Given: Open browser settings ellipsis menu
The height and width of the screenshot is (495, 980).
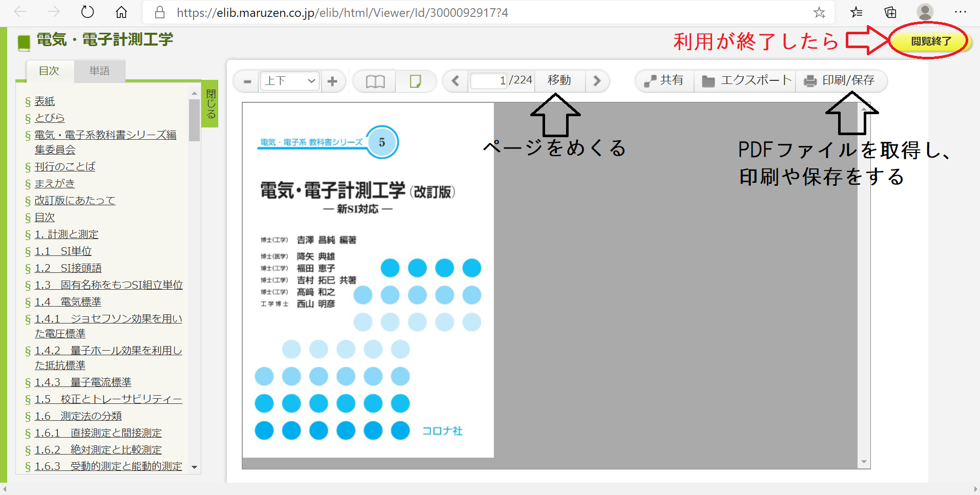Looking at the screenshot, I should click(961, 12).
